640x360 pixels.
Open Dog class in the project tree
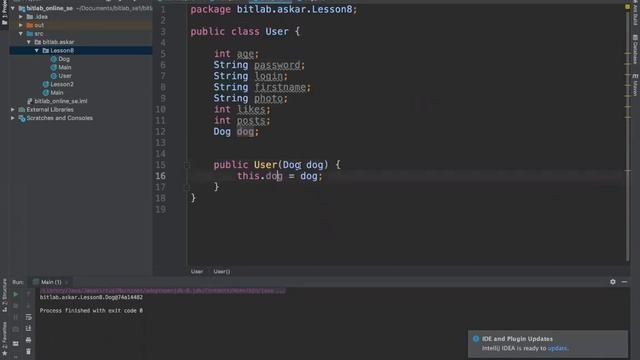click(x=64, y=59)
